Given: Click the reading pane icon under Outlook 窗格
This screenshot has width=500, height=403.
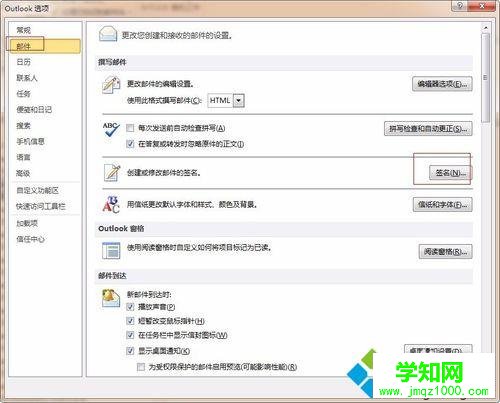Looking at the screenshot, I should [x=111, y=251].
